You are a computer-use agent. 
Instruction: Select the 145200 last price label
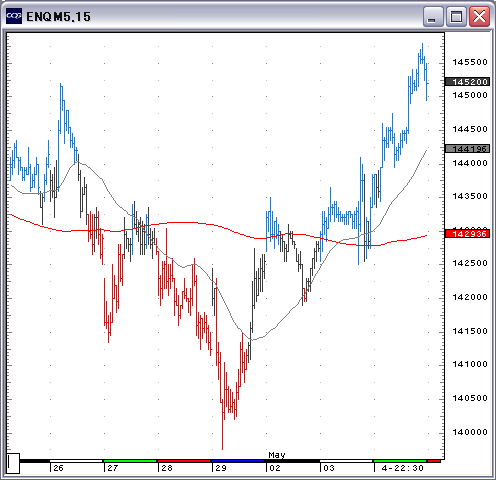pos(467,82)
